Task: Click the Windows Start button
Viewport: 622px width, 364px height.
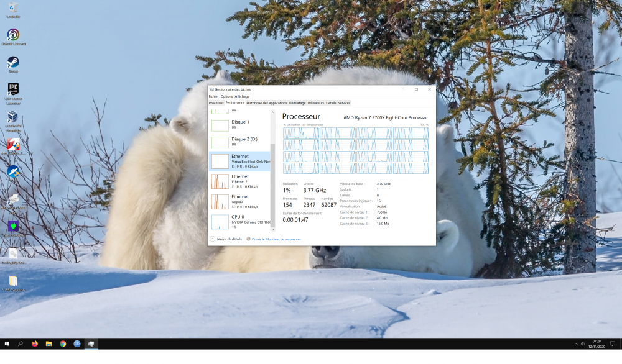Action: [x=7, y=344]
